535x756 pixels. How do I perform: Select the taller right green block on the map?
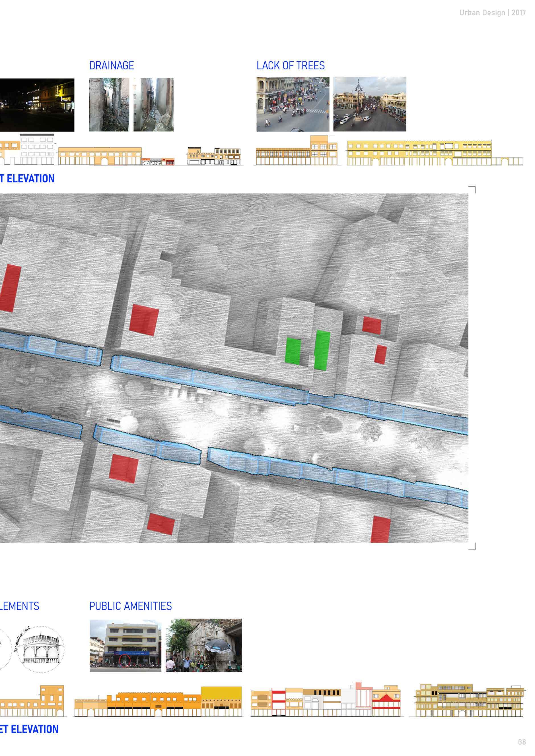point(322,350)
